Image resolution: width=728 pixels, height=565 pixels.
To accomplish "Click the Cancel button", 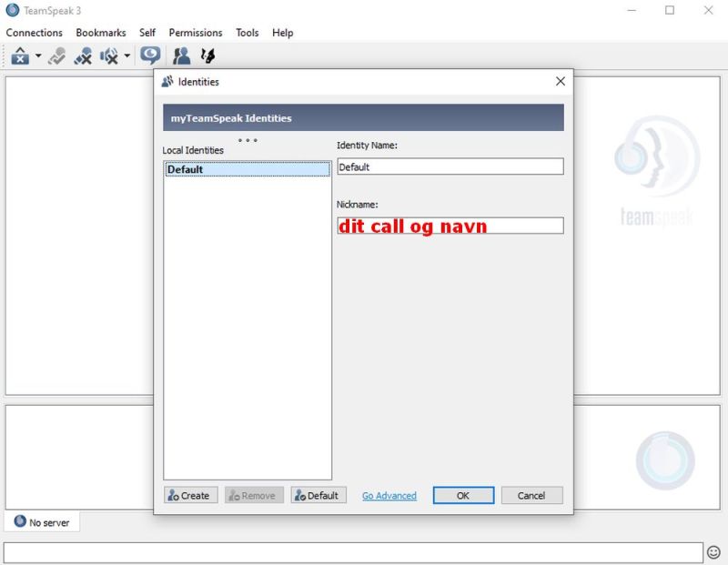I will pyautogui.click(x=531, y=495).
